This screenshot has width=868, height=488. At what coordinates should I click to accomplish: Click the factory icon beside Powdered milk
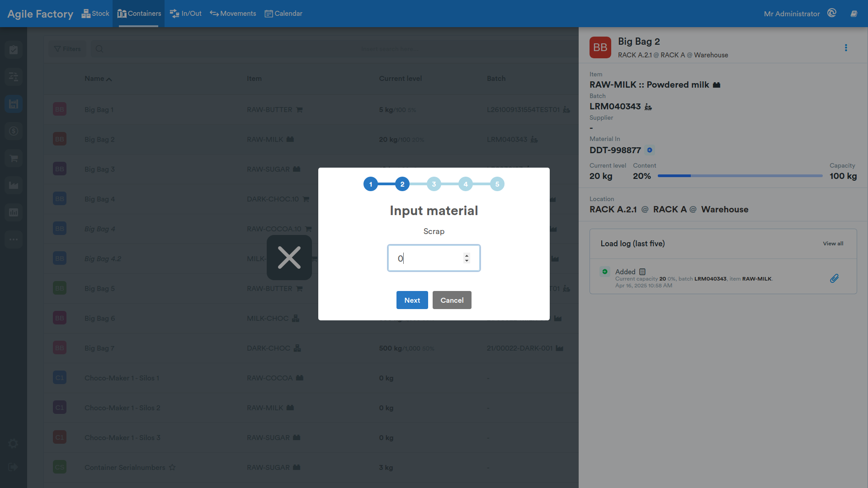coord(717,85)
